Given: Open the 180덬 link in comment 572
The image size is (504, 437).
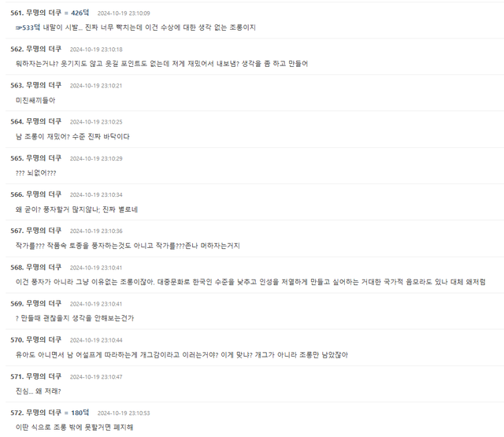Looking at the screenshot, I should click(80, 413).
